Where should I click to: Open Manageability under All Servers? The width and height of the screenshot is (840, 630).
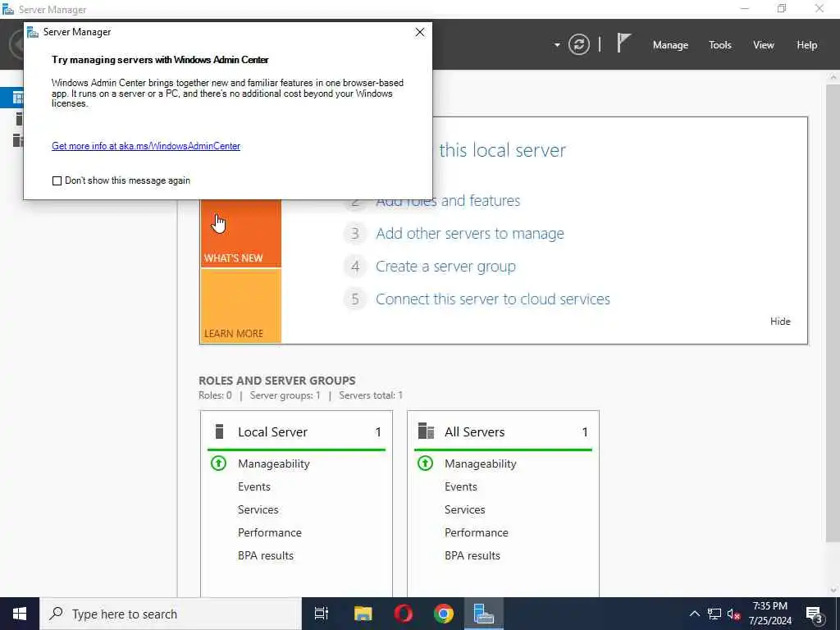pyautogui.click(x=481, y=464)
